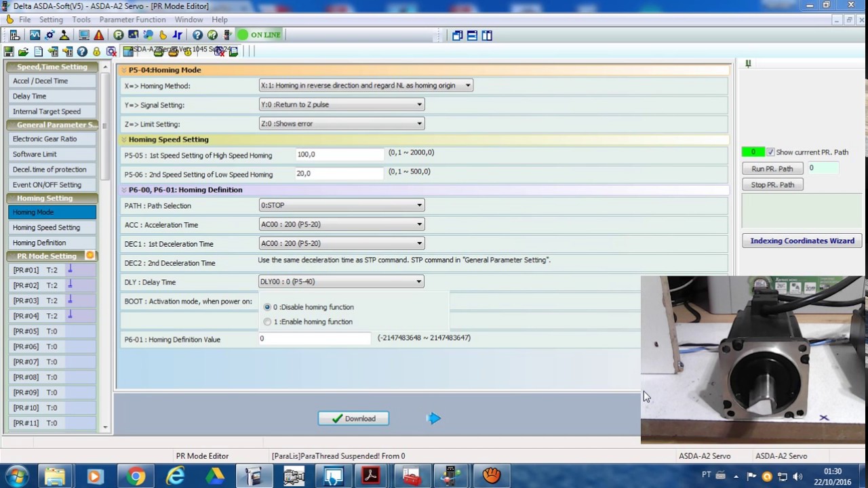Click the Run PR. Path button

tap(772, 169)
